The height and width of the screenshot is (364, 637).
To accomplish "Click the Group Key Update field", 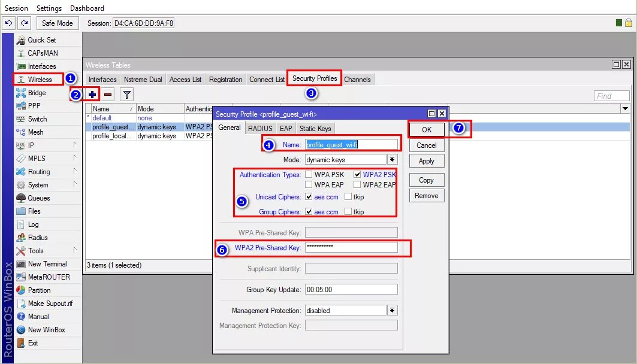I will (x=351, y=289).
